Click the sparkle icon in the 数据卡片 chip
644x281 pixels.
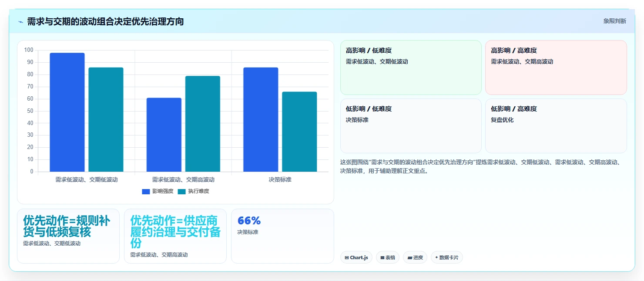click(x=436, y=257)
